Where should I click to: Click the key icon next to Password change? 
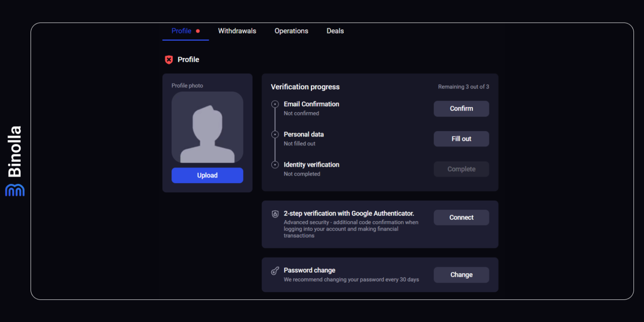[x=275, y=270]
